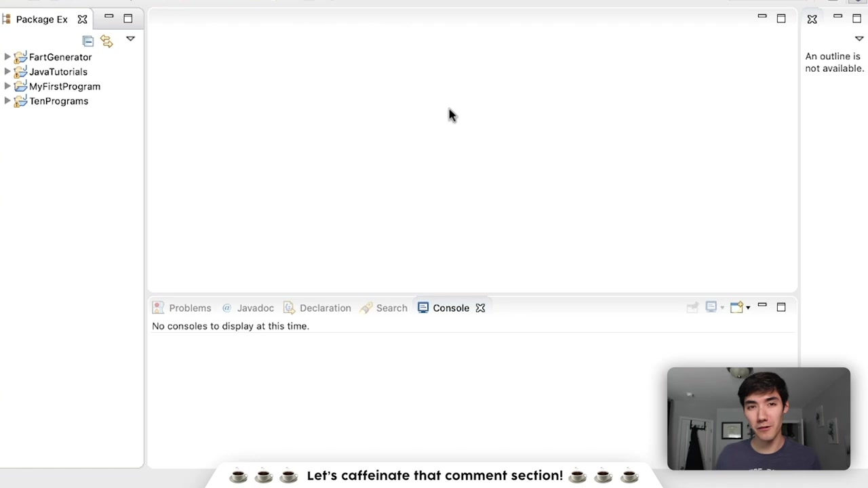Viewport: 868px width, 488px height.
Task: Close the Console view
Action: [x=480, y=308]
